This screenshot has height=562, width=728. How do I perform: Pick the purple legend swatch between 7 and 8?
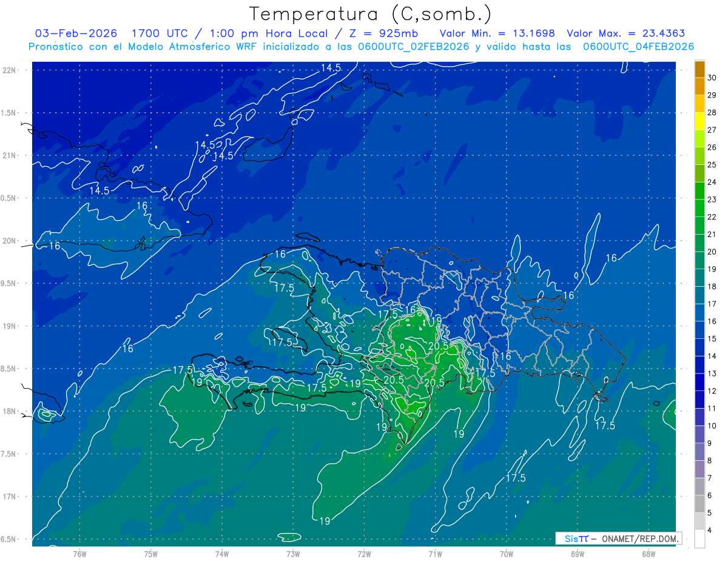tap(699, 469)
